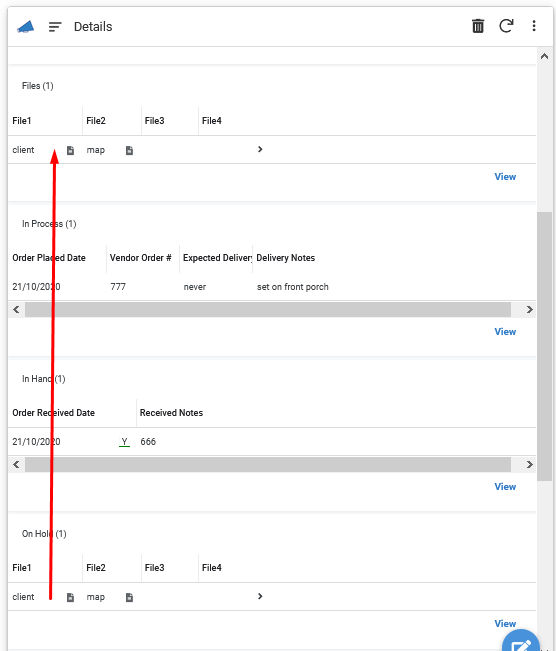The height and width of the screenshot is (651, 556).
Task: Expand the On Hold row chevron arrow
Action: tap(260, 596)
